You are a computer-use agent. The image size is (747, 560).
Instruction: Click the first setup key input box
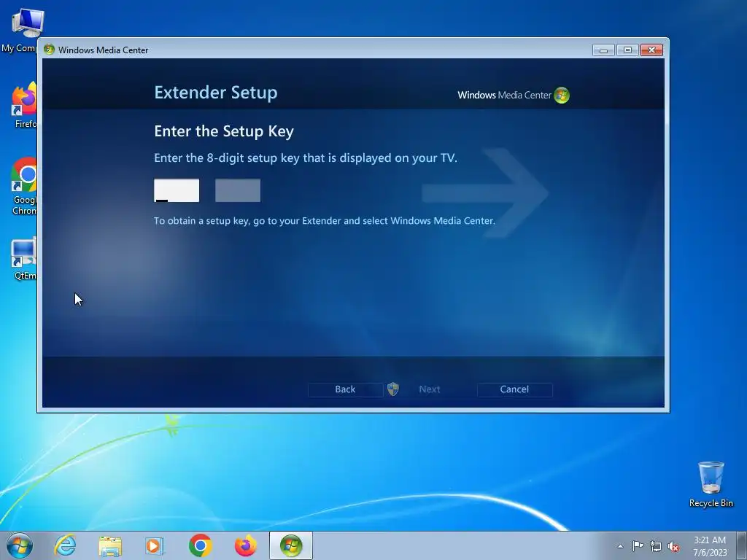tap(177, 190)
